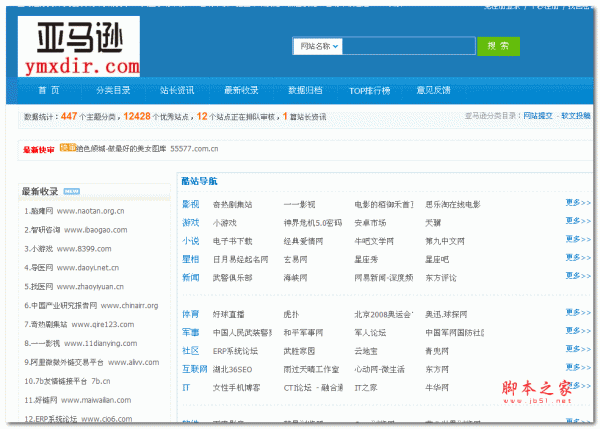Click the NEW badge next to 最新收录
The width and height of the screenshot is (600, 429).
(x=72, y=191)
